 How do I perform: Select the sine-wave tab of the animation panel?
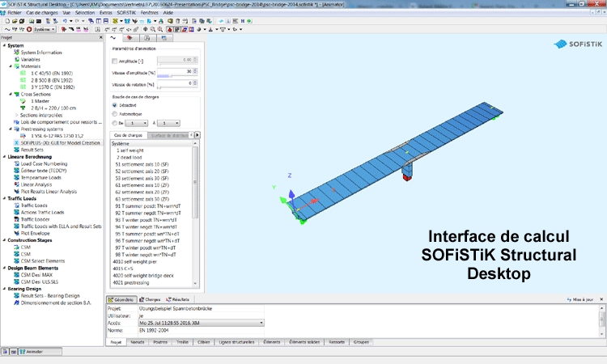(113, 38)
